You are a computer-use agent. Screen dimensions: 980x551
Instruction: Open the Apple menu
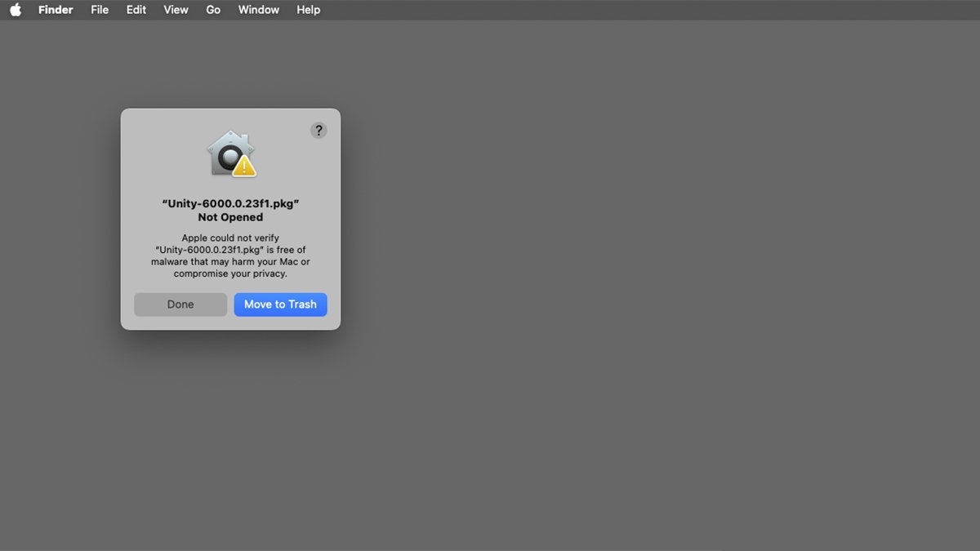click(16, 10)
